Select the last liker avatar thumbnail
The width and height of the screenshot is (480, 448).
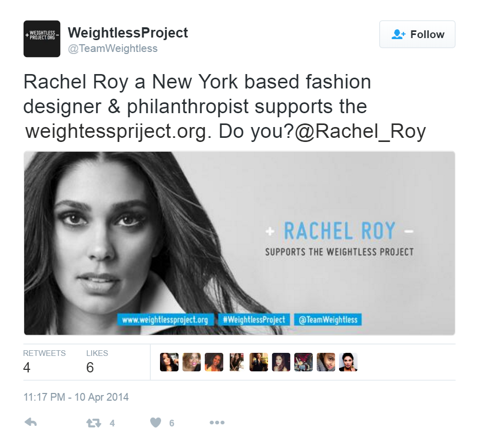click(x=348, y=362)
